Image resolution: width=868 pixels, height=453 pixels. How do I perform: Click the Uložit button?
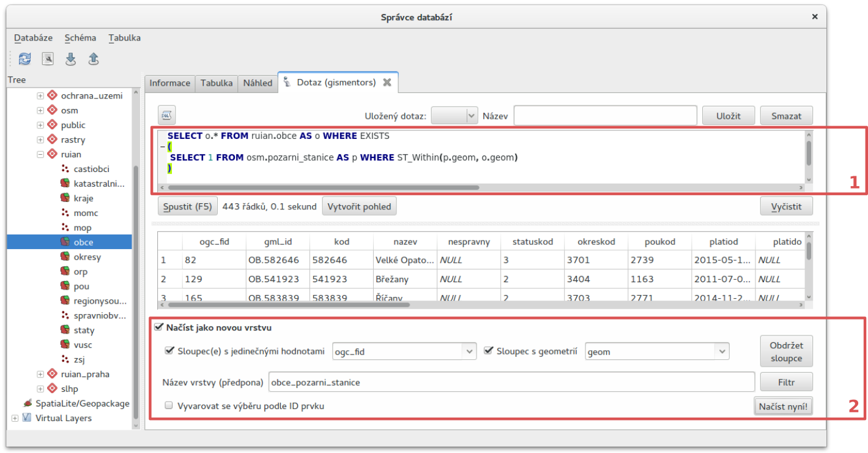[728, 116]
